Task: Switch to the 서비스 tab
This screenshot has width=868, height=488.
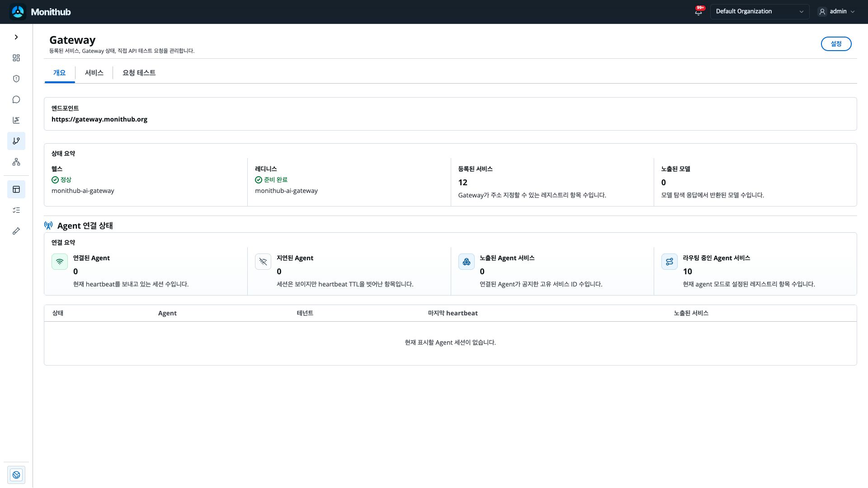Action: (x=94, y=73)
